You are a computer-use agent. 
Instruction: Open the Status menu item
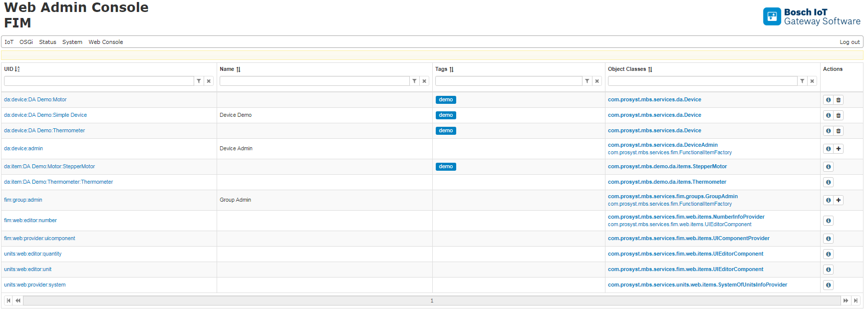pyautogui.click(x=47, y=42)
